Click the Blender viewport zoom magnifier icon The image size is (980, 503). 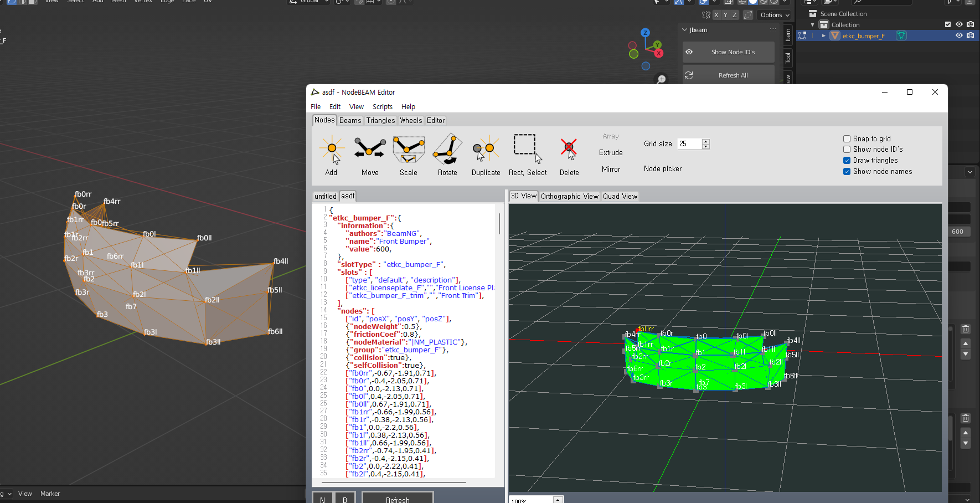(x=661, y=80)
